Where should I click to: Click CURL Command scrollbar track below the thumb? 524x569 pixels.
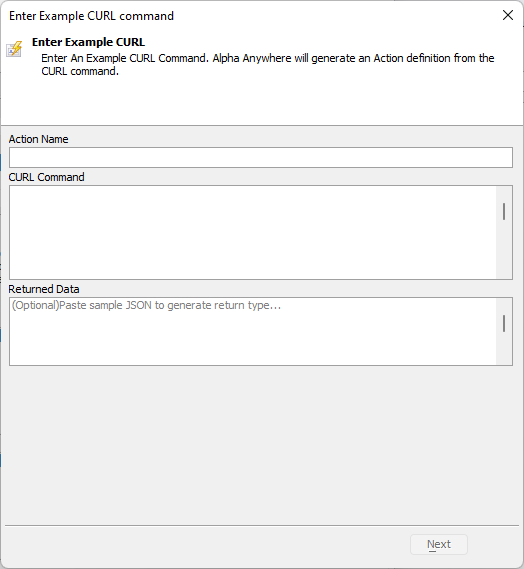[504, 250]
